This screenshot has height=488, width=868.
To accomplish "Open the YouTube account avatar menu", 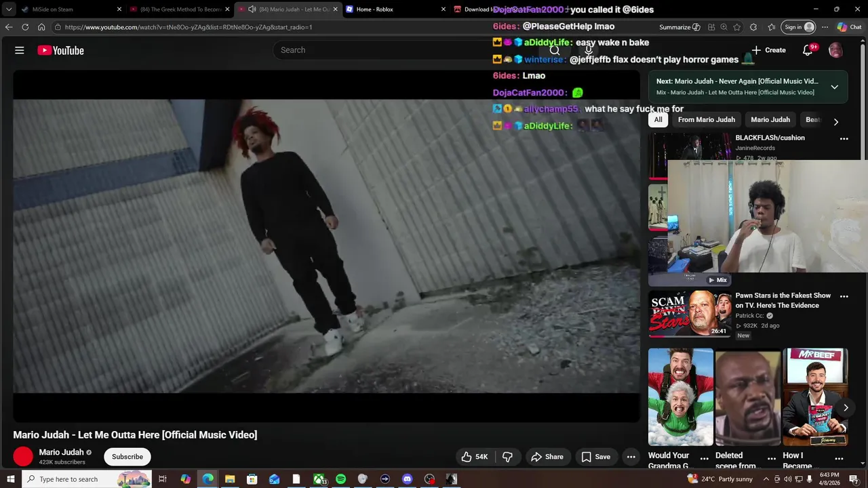I will click(x=835, y=50).
